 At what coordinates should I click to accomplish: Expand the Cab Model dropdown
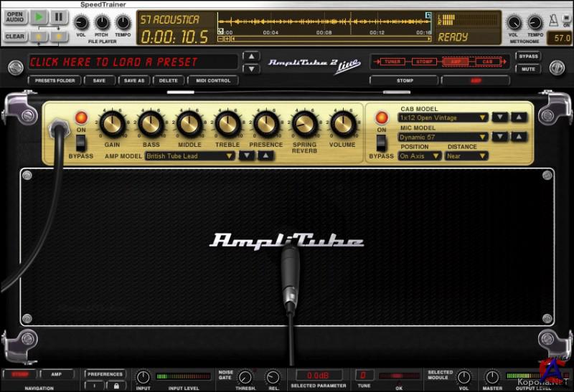pyautogui.click(x=443, y=118)
